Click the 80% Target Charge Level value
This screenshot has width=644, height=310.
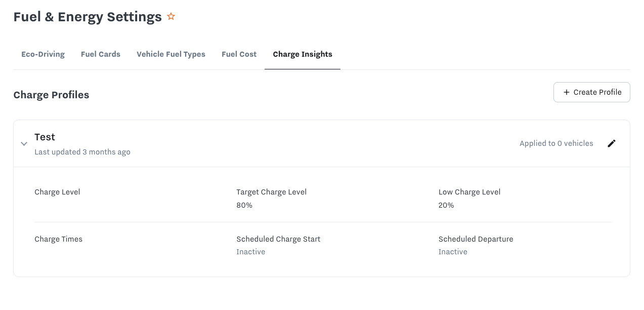[x=243, y=205]
